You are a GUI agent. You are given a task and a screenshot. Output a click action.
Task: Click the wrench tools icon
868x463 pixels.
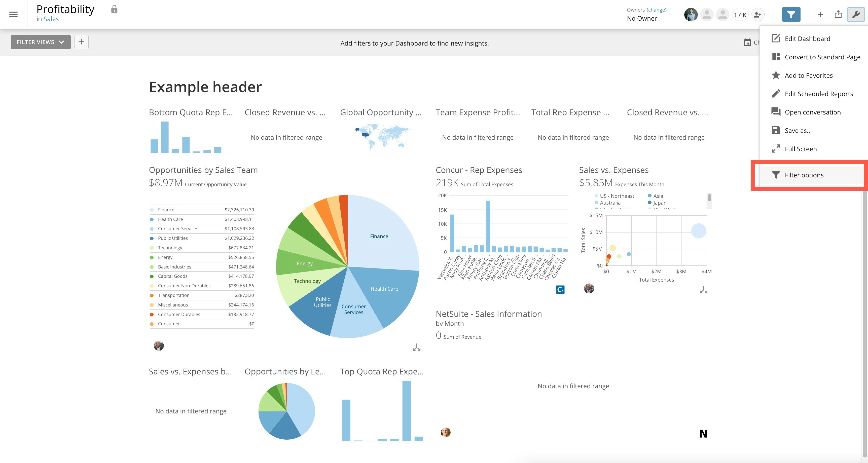tap(855, 15)
